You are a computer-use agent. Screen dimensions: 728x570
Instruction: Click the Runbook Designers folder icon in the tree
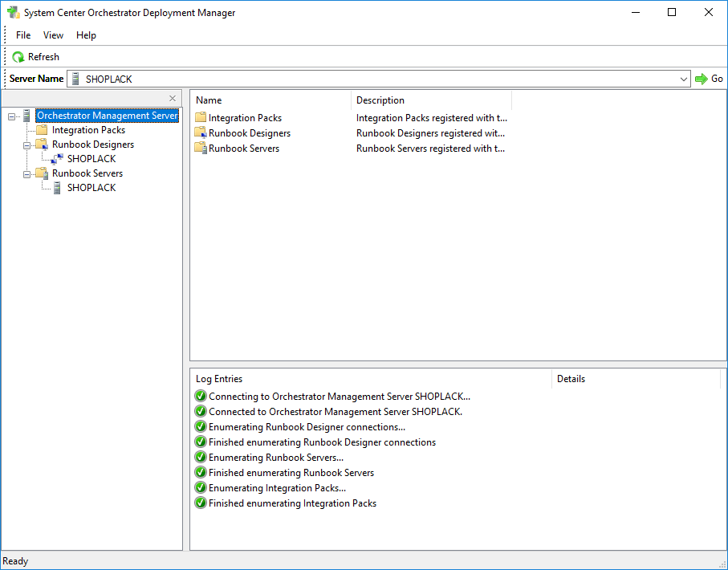pos(42,145)
